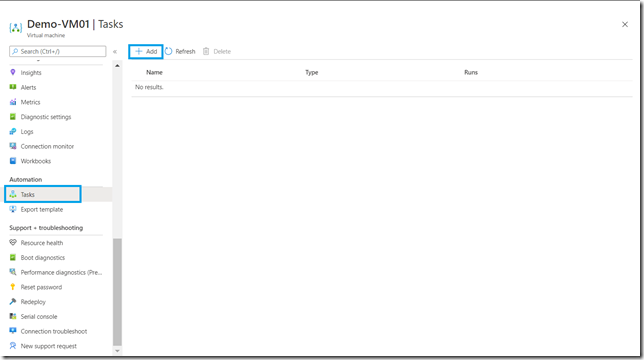Click the Tasks automation icon
The image size is (644, 360).
(x=13, y=194)
